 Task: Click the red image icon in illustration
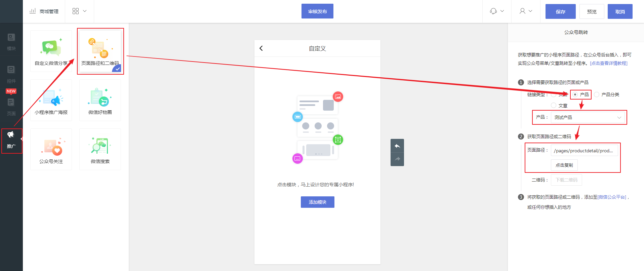pyautogui.click(x=338, y=97)
